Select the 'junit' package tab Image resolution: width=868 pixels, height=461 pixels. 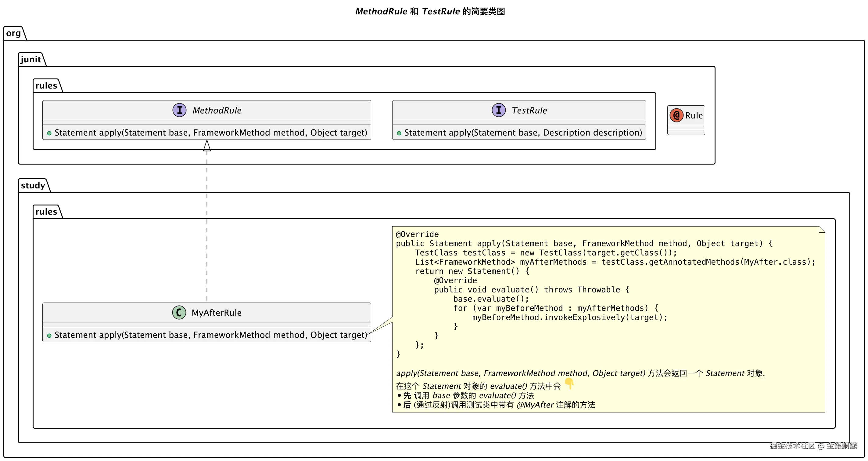click(x=31, y=59)
